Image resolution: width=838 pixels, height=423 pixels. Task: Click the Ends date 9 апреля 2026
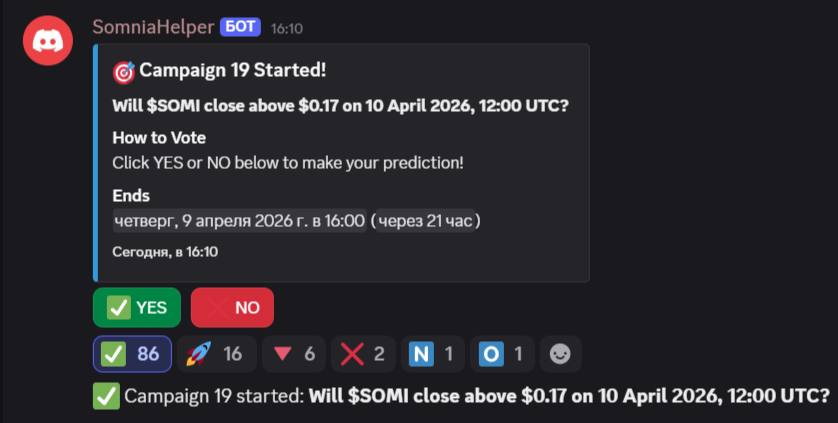click(238, 220)
